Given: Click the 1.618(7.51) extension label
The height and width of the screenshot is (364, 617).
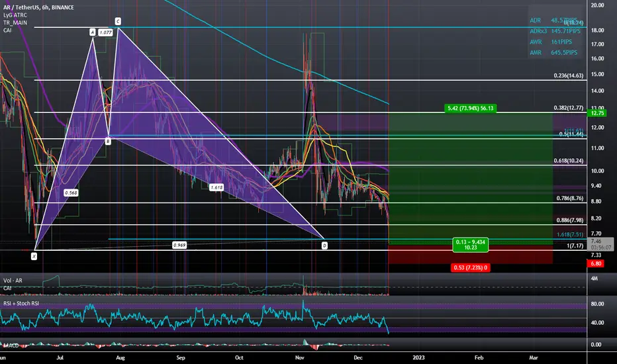Looking at the screenshot, I should click(x=570, y=234).
